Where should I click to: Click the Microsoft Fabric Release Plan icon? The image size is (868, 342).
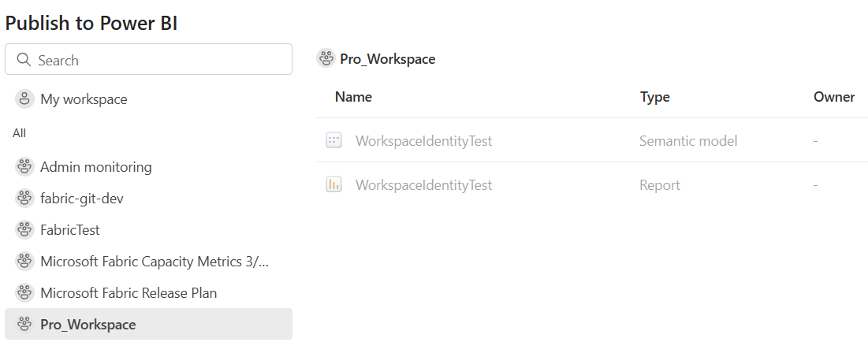pyautogui.click(x=24, y=293)
